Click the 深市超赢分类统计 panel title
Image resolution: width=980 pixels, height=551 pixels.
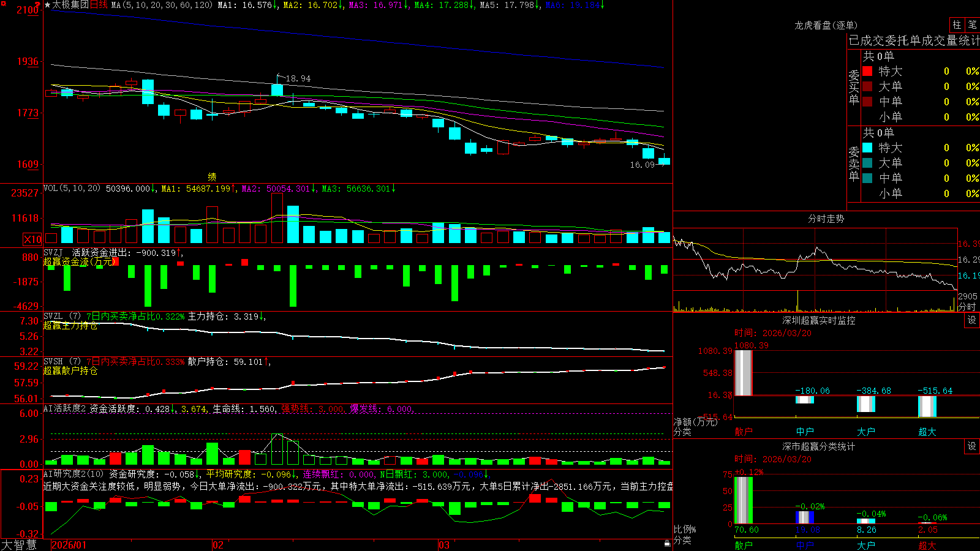click(x=818, y=446)
